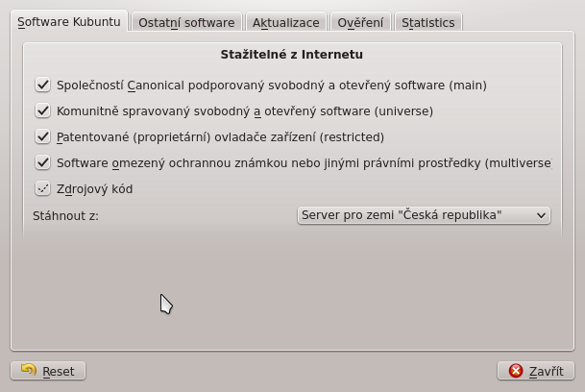The height and width of the screenshot is (392, 585).
Task: Enable the Zdrojový kód checkbox
Action: point(43,188)
